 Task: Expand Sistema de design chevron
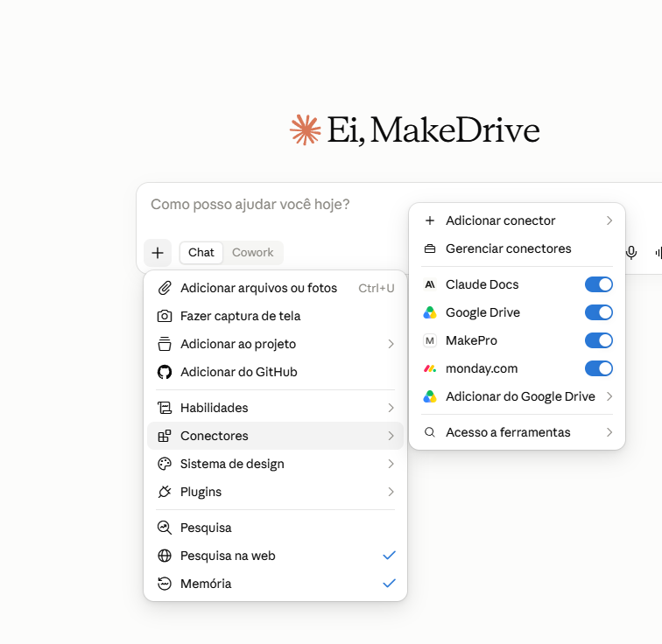click(x=391, y=464)
